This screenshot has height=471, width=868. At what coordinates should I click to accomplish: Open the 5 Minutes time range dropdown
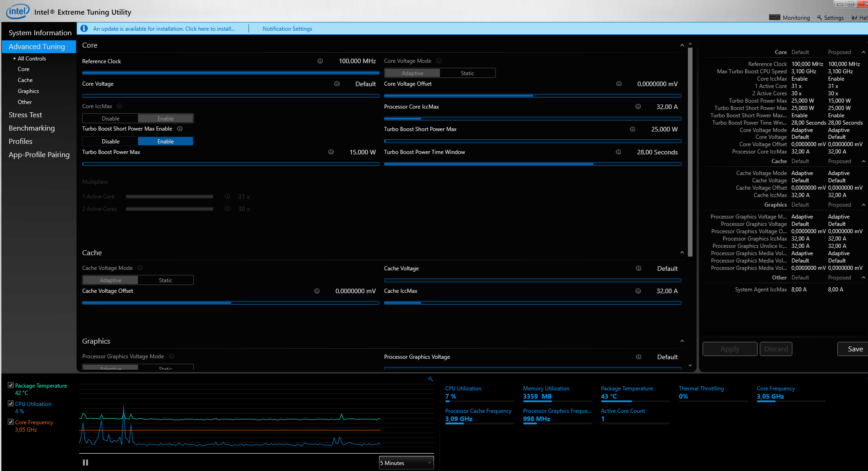(406, 463)
